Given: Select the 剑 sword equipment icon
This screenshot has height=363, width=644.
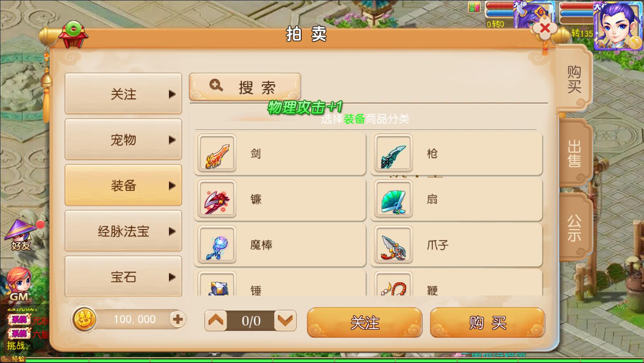Looking at the screenshot, I should [217, 153].
